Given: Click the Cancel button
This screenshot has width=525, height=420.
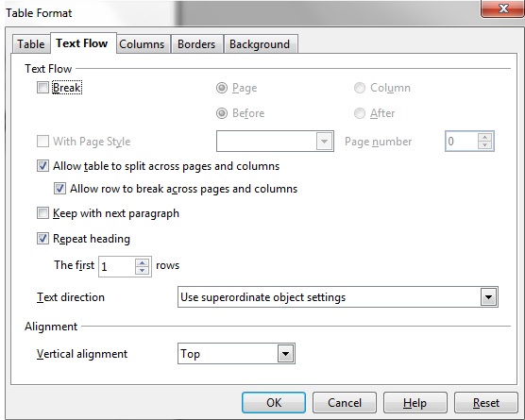Looking at the screenshot, I should 345,403.
